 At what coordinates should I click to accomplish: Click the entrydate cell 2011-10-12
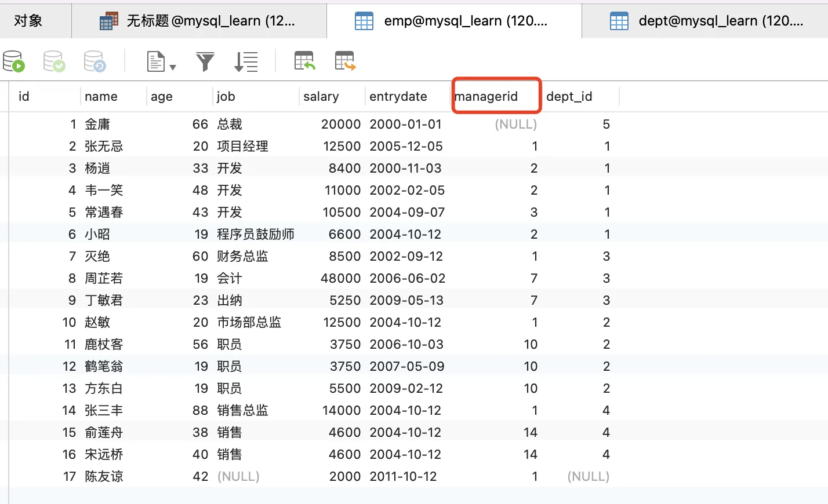(x=404, y=476)
